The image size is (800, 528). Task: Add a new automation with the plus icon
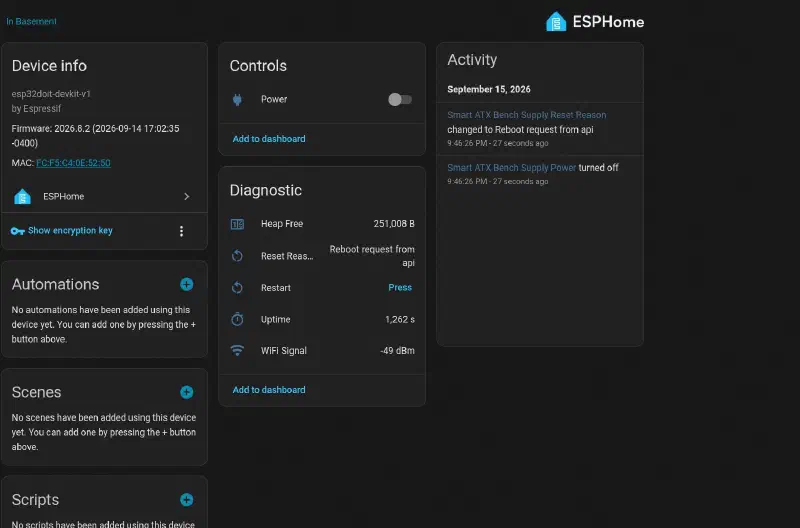pos(187,284)
